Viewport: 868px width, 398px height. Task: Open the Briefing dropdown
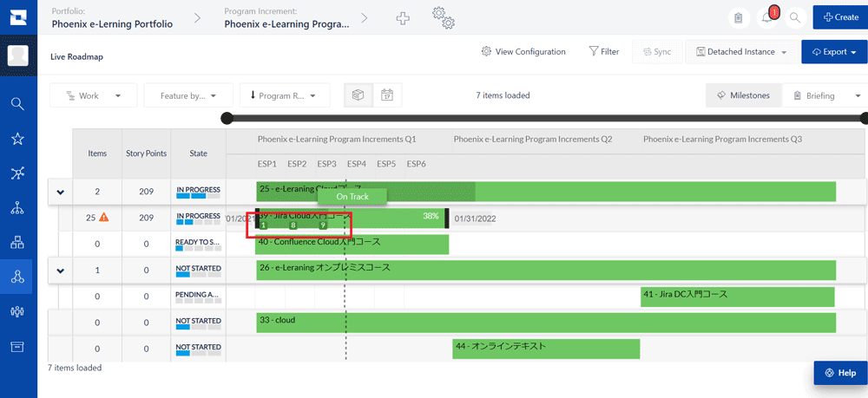825,95
